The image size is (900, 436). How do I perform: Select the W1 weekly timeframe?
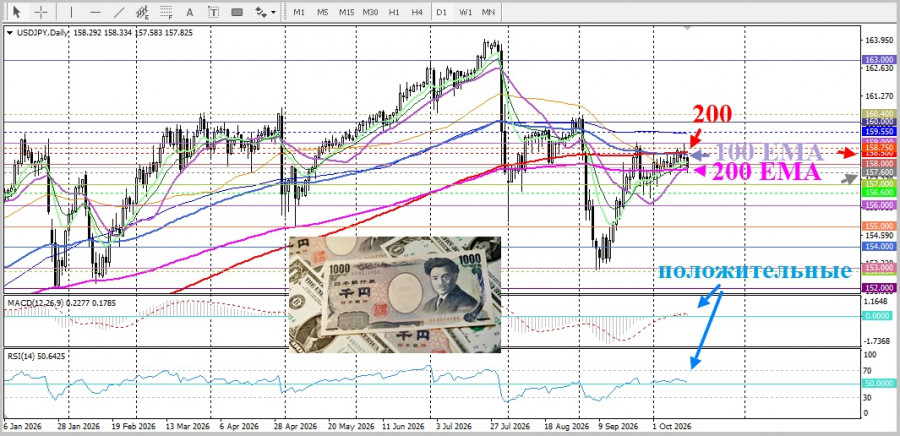click(465, 11)
